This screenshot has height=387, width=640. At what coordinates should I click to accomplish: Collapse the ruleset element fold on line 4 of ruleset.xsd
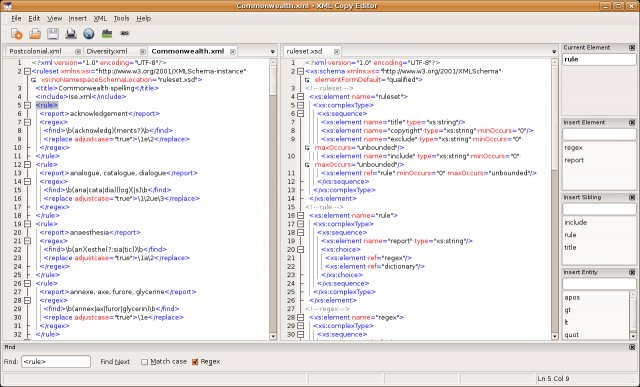[300, 97]
